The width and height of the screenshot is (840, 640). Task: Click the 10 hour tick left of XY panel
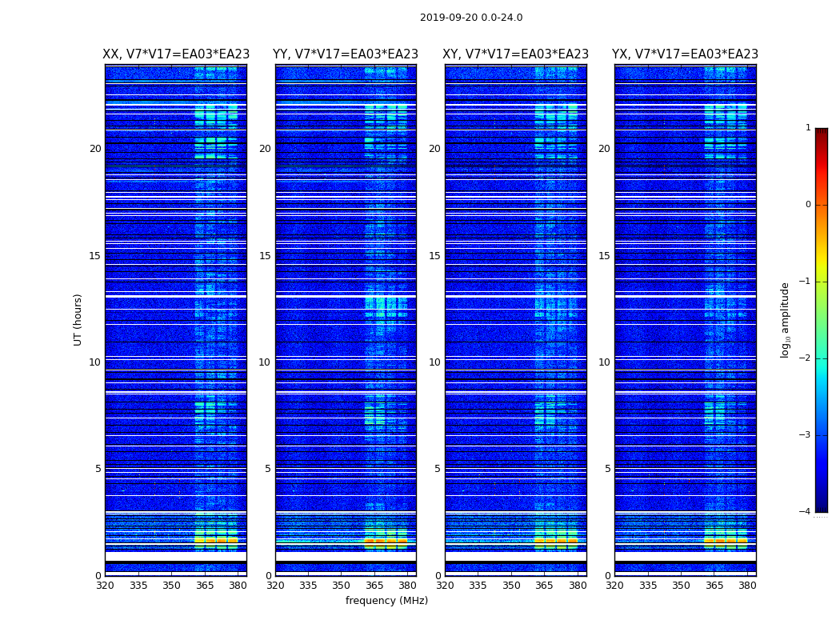click(x=434, y=362)
